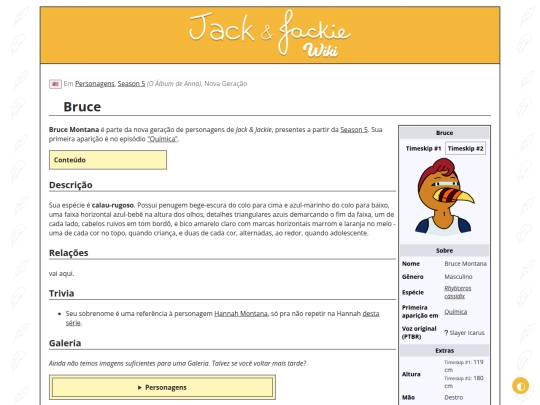Click the "Slayer Icarus" voice value
540x405 pixels.
[x=467, y=333]
